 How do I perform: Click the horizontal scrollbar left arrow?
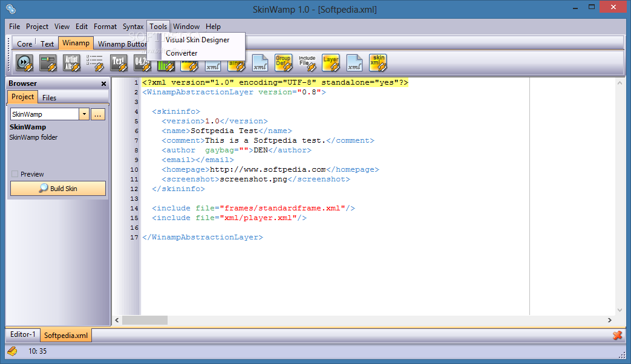click(117, 320)
